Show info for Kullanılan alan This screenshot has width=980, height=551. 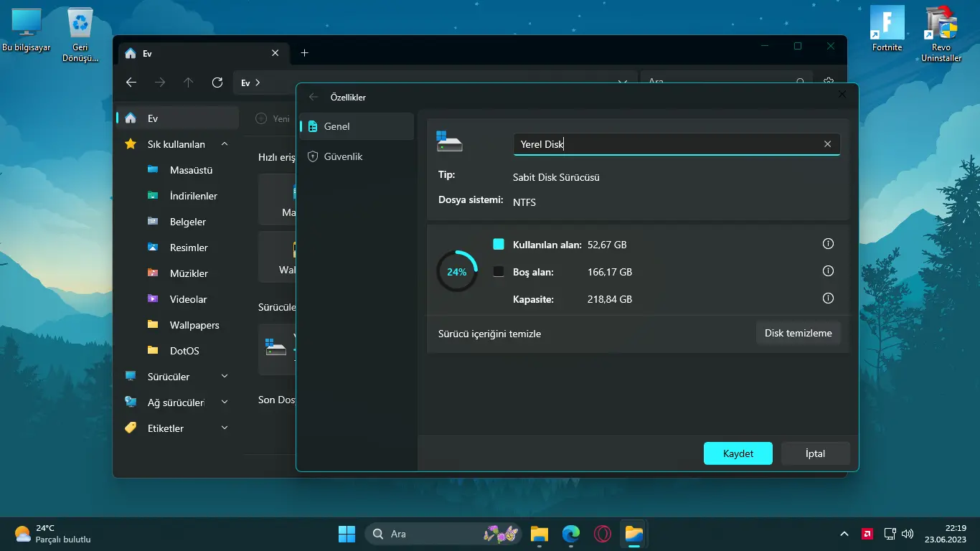[828, 244]
